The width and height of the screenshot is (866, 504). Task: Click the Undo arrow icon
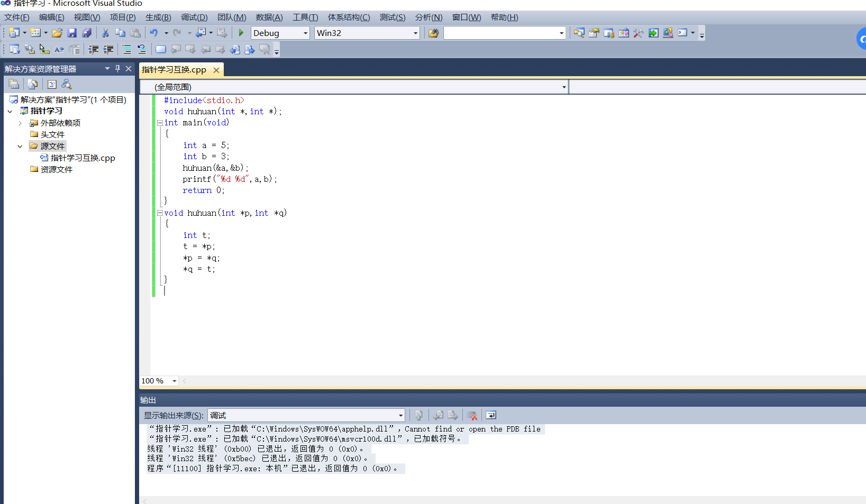(154, 33)
